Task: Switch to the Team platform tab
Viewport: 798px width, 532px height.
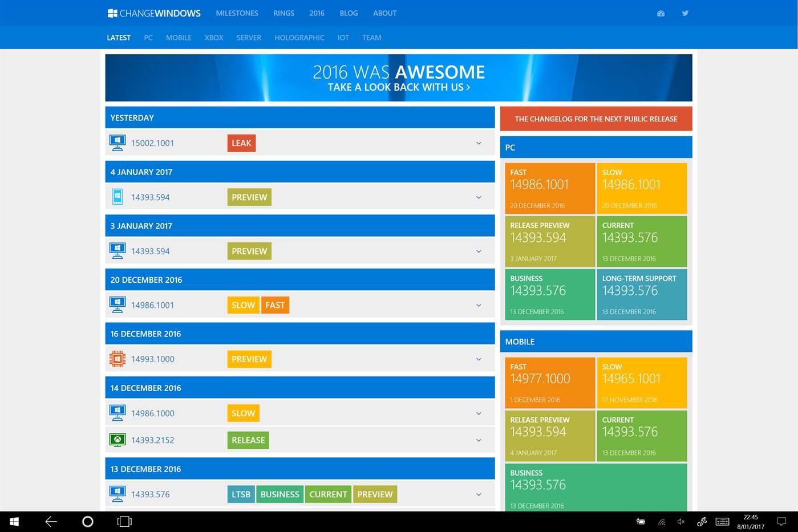Action: [x=372, y=38]
